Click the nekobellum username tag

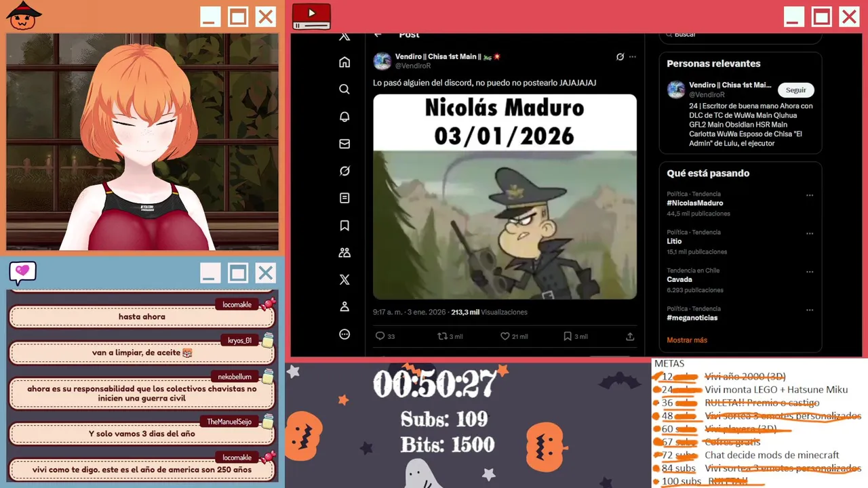coord(235,376)
